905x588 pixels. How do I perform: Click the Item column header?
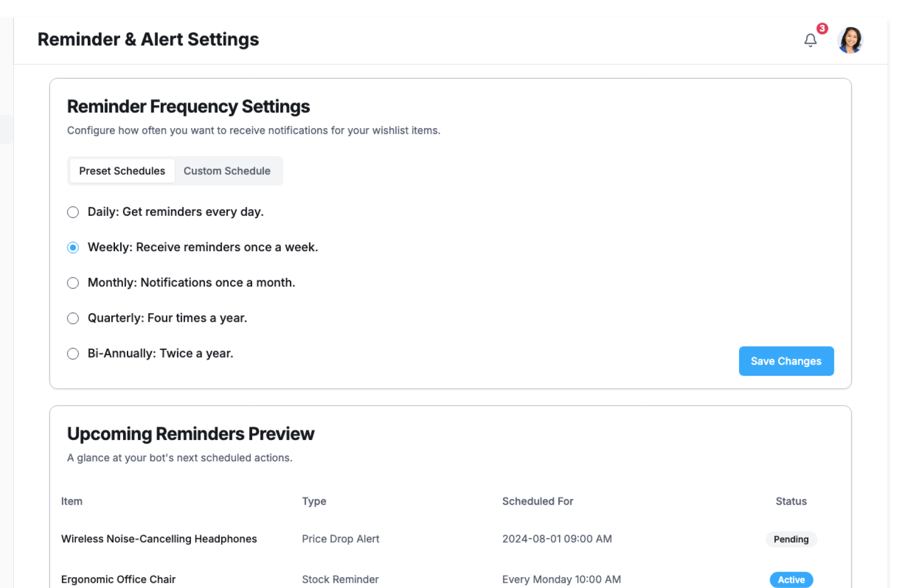(72, 501)
